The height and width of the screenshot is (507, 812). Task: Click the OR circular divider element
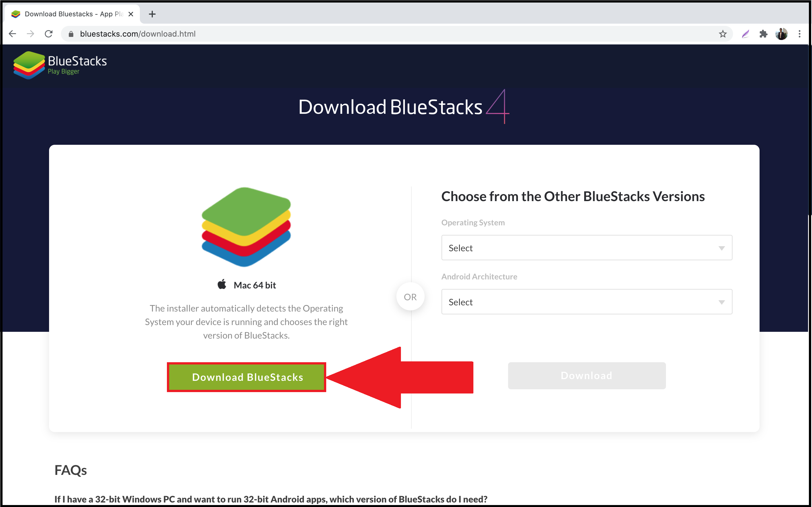tap(409, 297)
